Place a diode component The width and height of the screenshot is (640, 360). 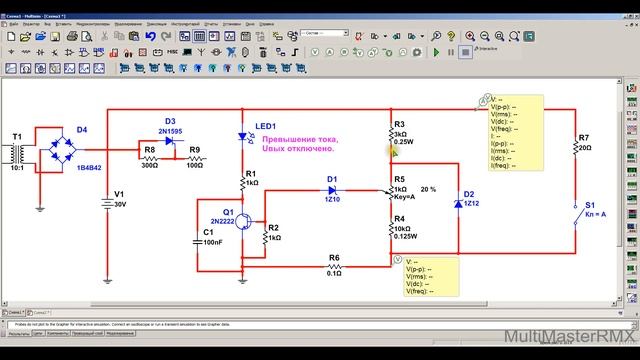[x=40, y=52]
